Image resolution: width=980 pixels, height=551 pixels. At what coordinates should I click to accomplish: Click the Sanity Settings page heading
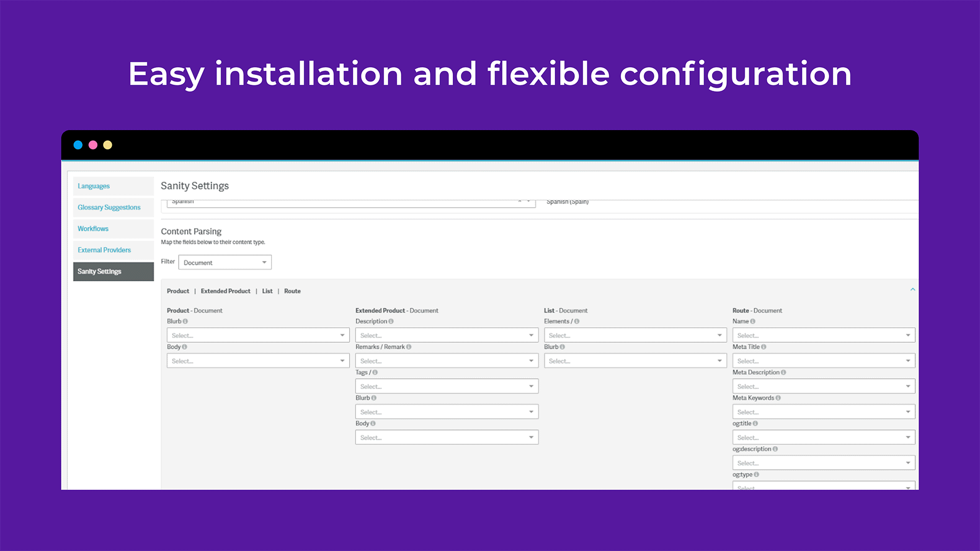(x=194, y=186)
